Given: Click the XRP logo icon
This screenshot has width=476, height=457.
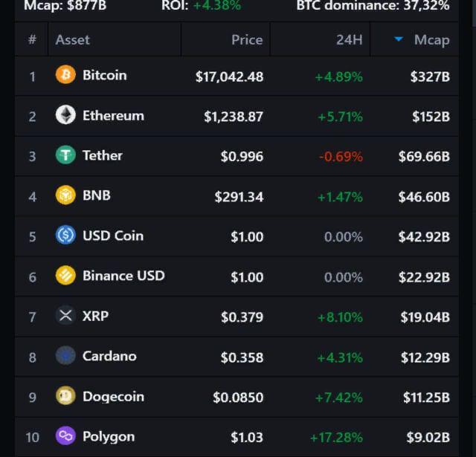Looking at the screenshot, I should click(x=65, y=316).
